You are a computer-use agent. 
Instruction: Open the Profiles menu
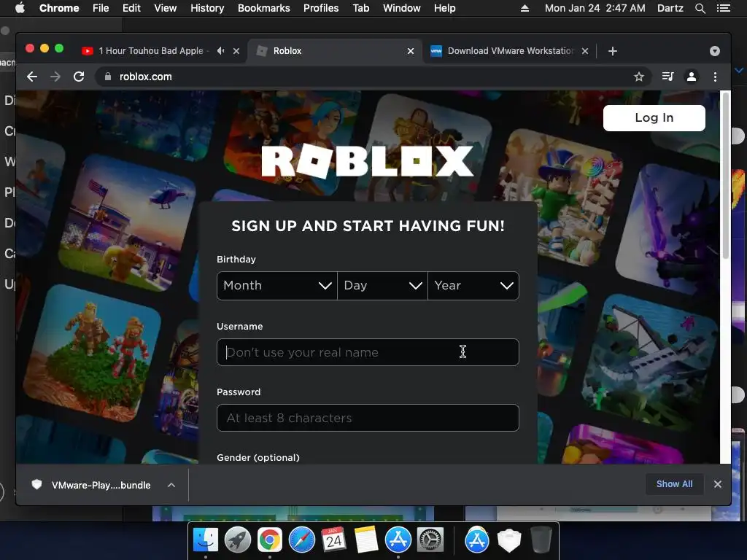pos(321,8)
